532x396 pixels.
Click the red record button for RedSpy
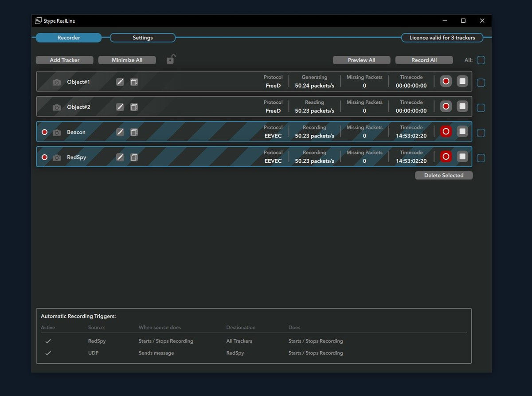click(x=446, y=157)
